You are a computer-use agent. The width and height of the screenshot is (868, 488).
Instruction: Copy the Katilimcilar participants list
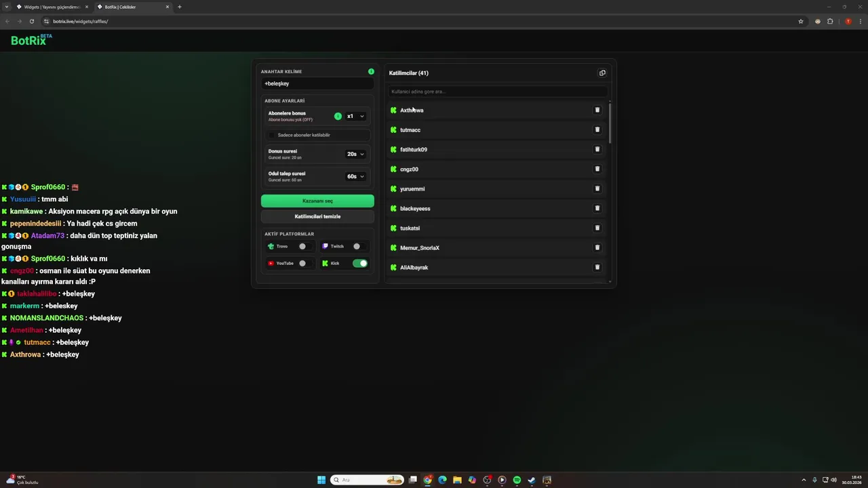coord(602,73)
